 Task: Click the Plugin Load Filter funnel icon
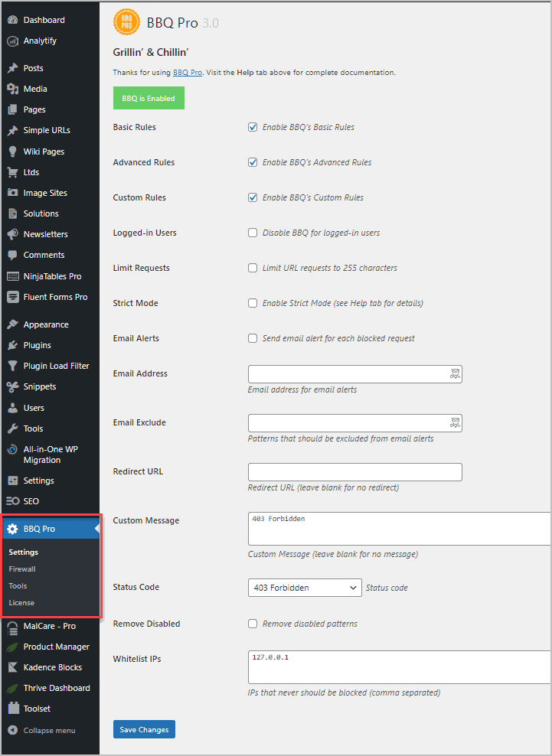point(12,366)
